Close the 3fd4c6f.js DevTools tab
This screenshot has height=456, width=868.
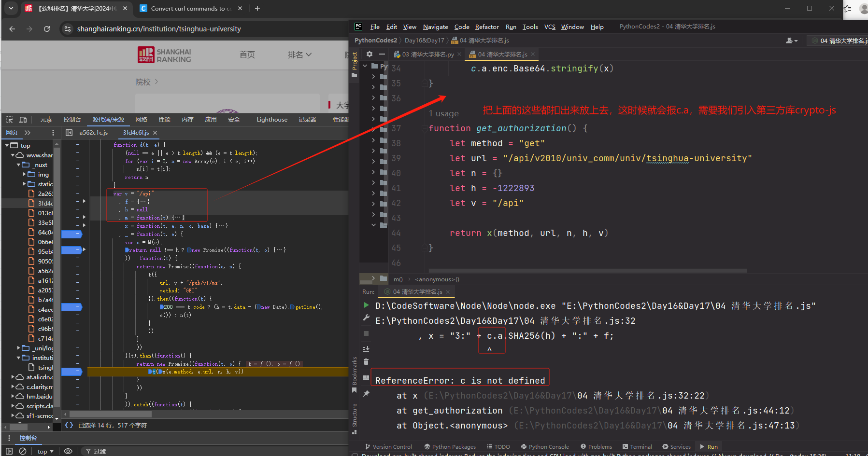click(x=155, y=133)
